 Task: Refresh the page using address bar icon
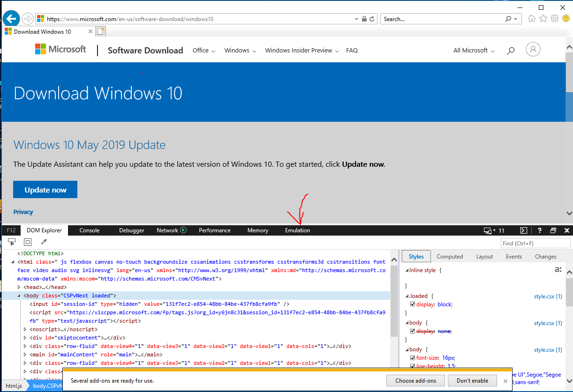click(x=372, y=19)
